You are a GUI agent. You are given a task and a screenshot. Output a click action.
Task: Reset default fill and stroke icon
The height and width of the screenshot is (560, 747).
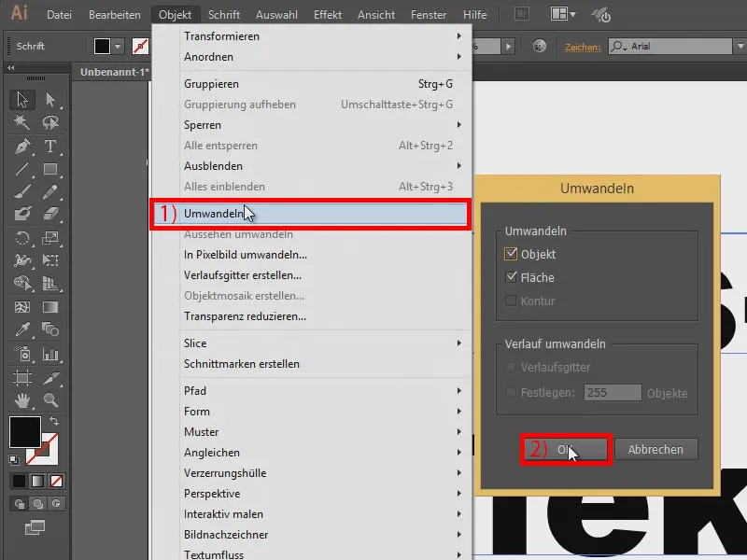point(14,460)
